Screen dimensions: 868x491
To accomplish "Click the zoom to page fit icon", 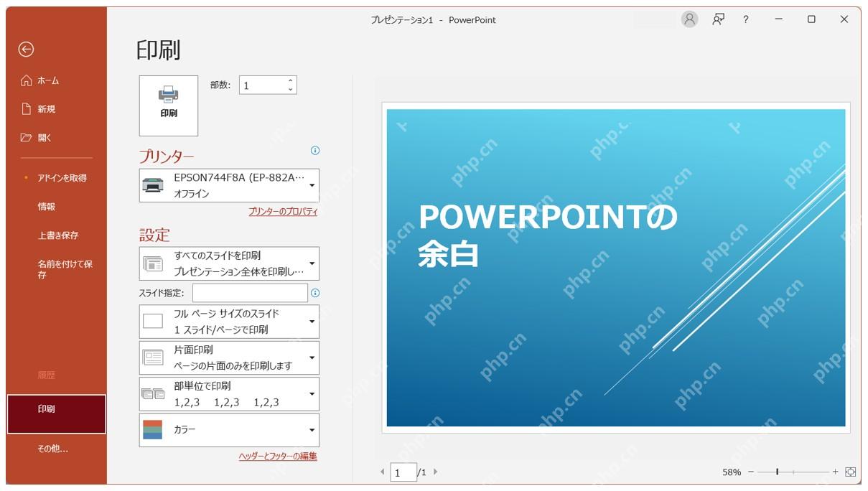I will (x=851, y=472).
